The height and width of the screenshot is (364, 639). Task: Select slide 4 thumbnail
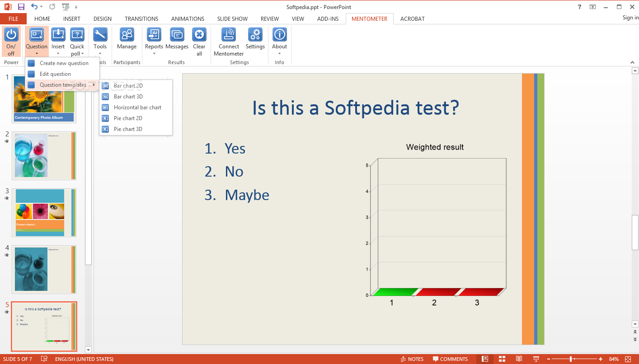[44, 270]
